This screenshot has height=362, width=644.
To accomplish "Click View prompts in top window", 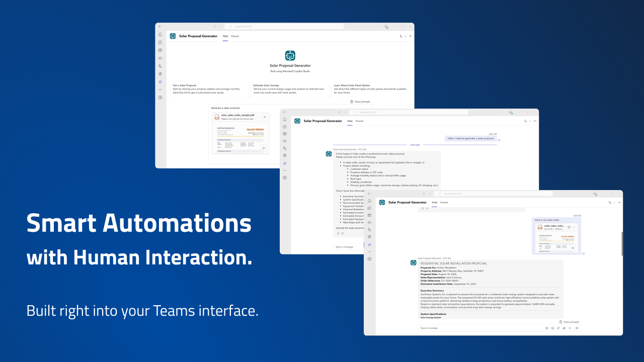I will [360, 102].
